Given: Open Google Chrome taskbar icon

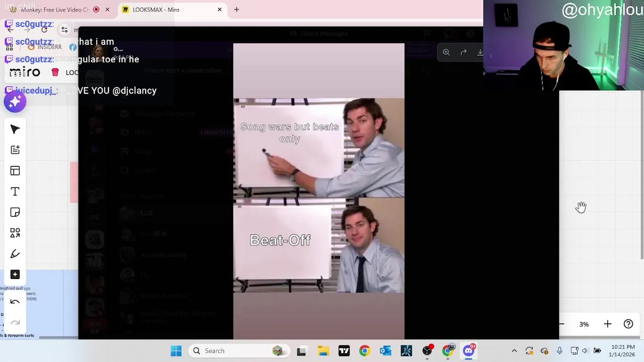Looking at the screenshot, I should (x=365, y=351).
